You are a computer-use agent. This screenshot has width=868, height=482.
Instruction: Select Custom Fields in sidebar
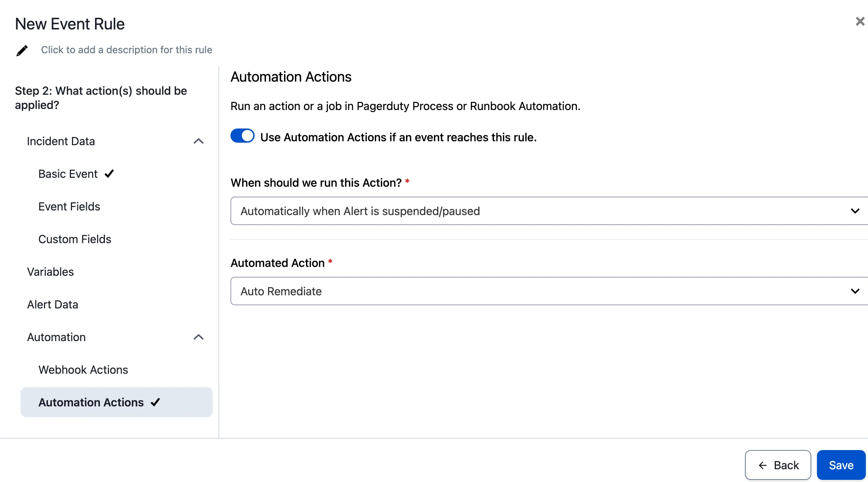click(x=74, y=239)
